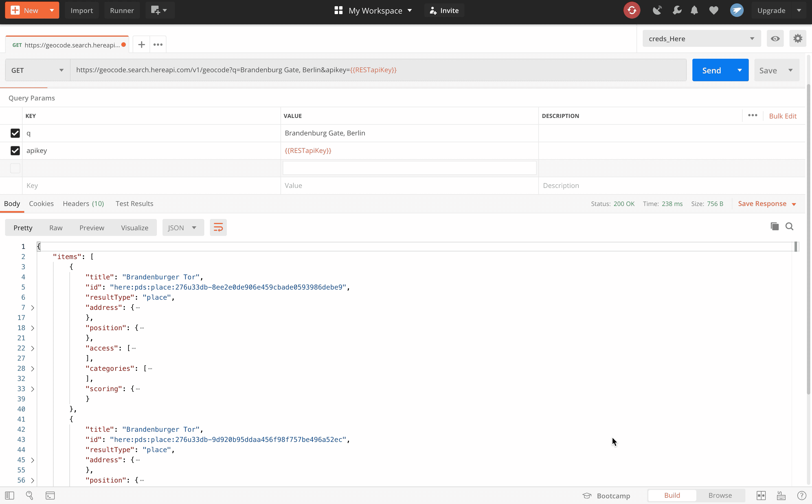Click the sync status icon

tap(632, 10)
